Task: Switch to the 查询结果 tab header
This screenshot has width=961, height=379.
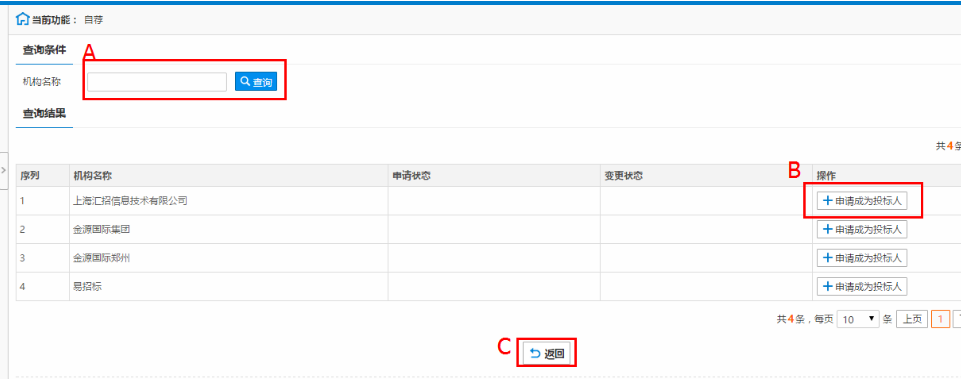Action: tap(44, 113)
